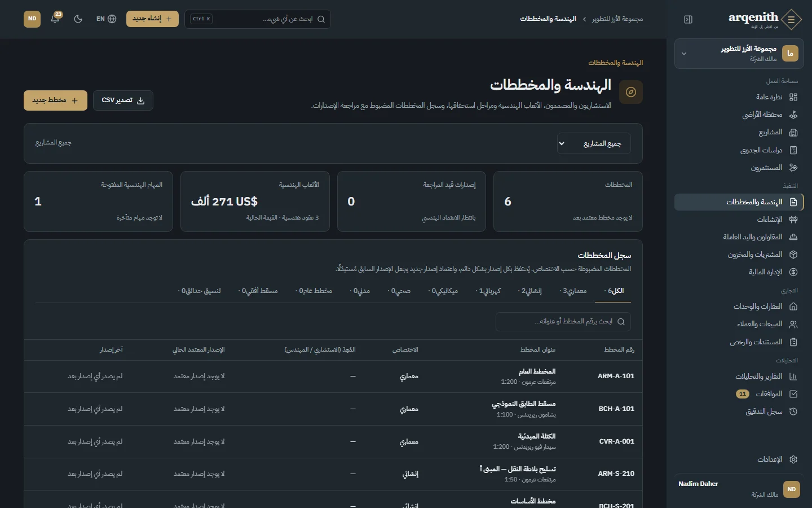Click drawing number ARM-A-101
The width and height of the screenshot is (812, 508).
tap(616, 376)
